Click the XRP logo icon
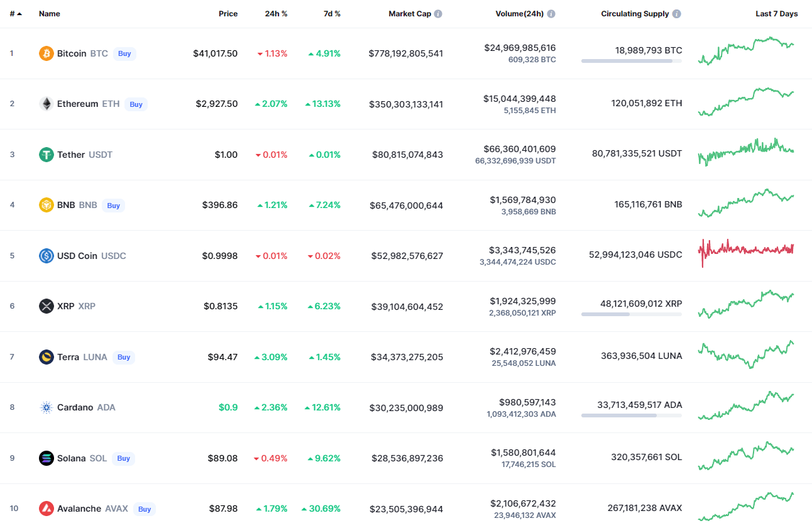 coord(47,306)
